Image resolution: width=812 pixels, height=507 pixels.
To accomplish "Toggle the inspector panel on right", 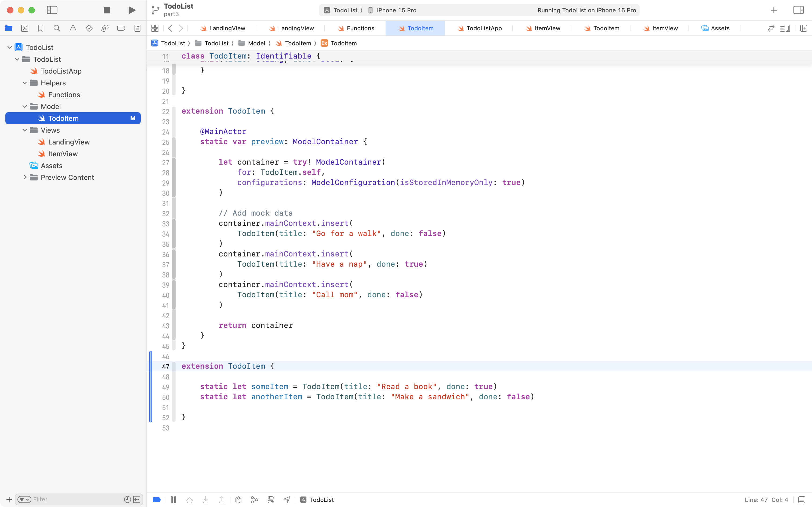I will click(798, 10).
